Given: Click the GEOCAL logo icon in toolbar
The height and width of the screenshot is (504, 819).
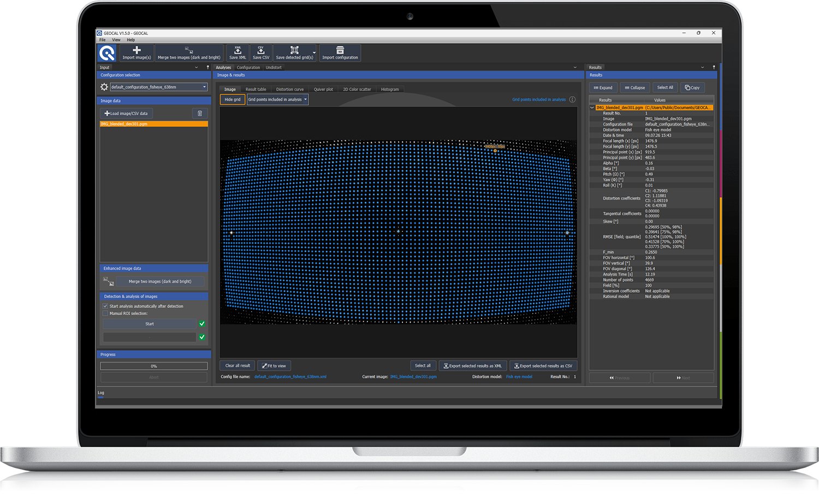Looking at the screenshot, I should 107,53.
